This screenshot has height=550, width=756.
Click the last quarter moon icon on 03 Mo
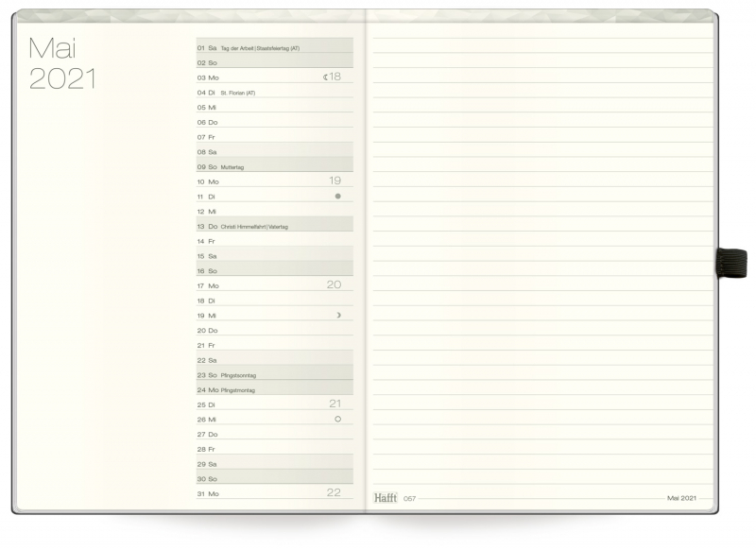pos(325,77)
